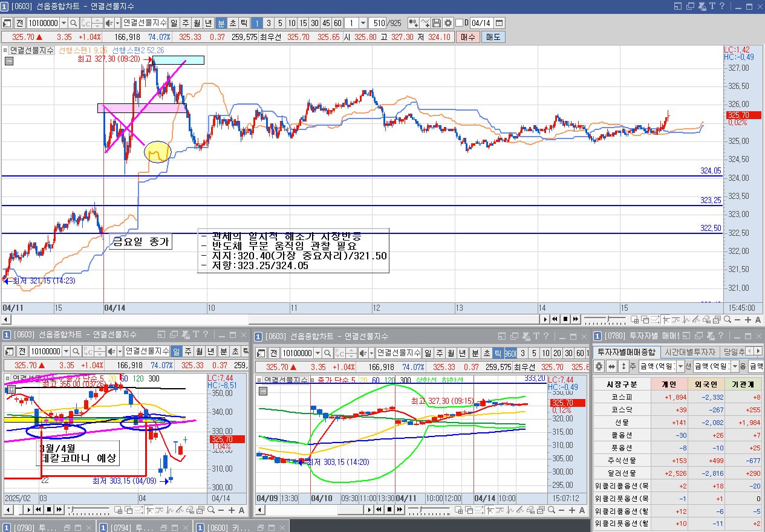Click the 연결선물지수 name field in main toolbar
This screenshot has height=532, width=765.
(145, 23)
